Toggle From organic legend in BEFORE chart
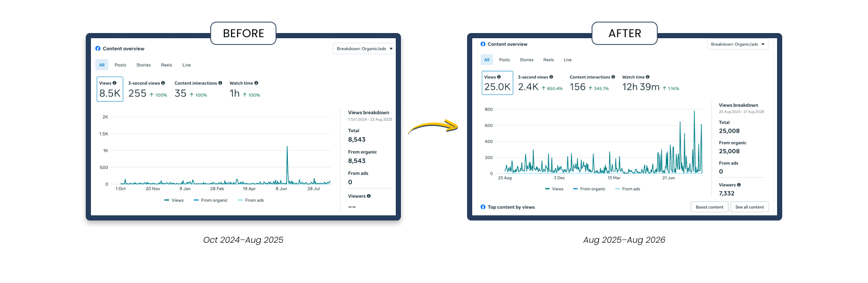Image resolution: width=868 pixels, height=283 pixels. tap(211, 200)
